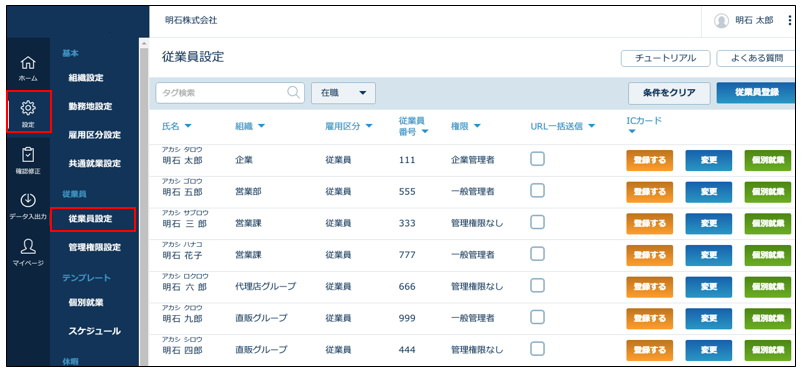Sort by 権限 column header
This screenshot has height=371, width=803.
(x=466, y=126)
